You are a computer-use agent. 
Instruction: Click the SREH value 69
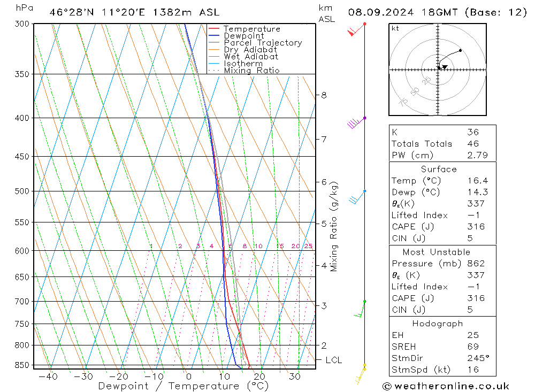click(x=473, y=347)
